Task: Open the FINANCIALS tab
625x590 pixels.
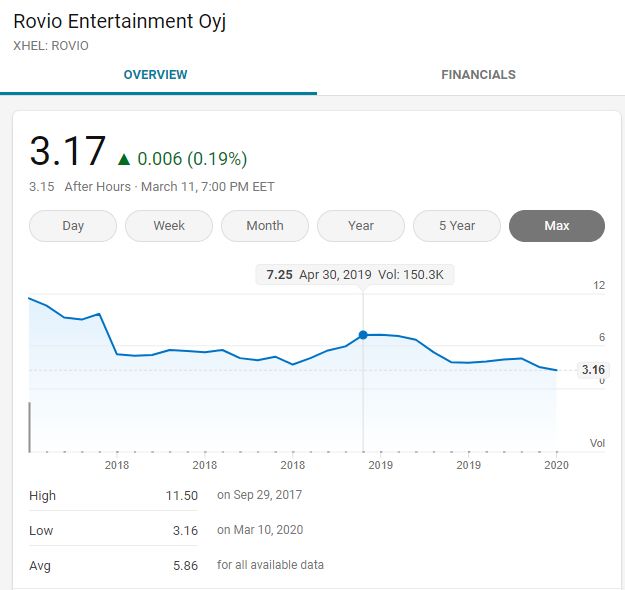Action: pyautogui.click(x=478, y=75)
